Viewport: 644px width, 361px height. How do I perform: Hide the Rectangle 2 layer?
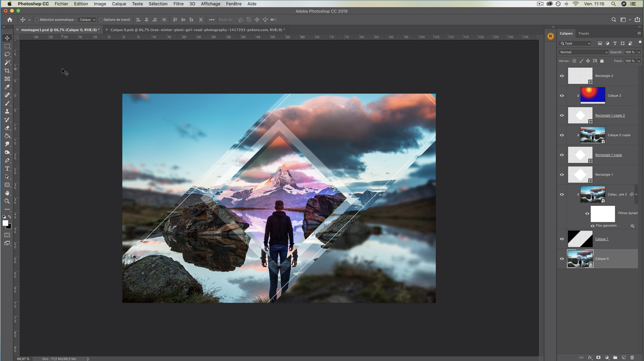click(x=562, y=76)
